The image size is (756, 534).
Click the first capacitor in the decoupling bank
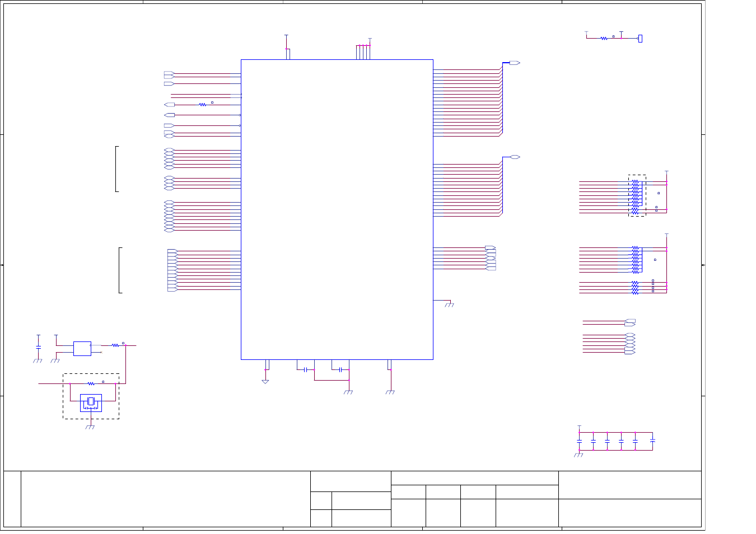coord(580,441)
